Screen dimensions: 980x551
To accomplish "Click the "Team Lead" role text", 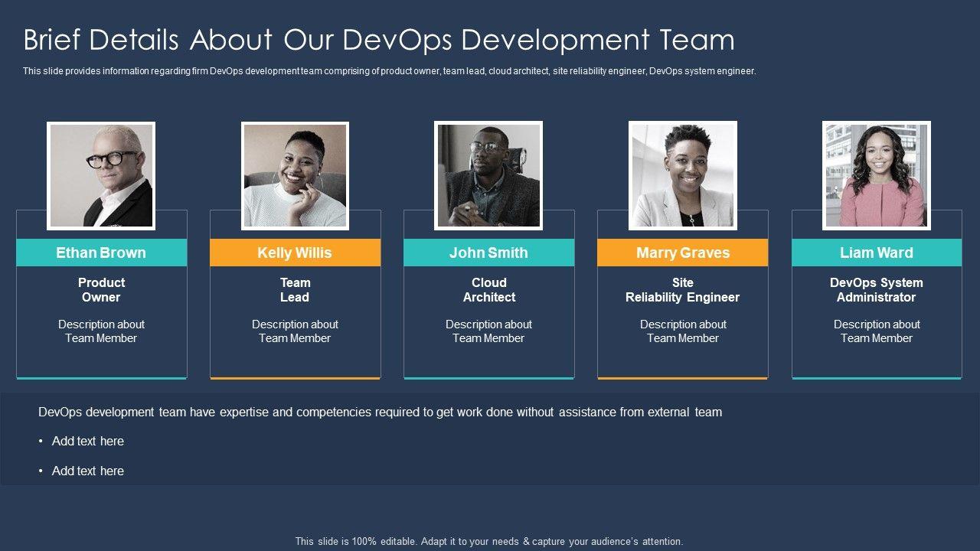I will [295, 290].
